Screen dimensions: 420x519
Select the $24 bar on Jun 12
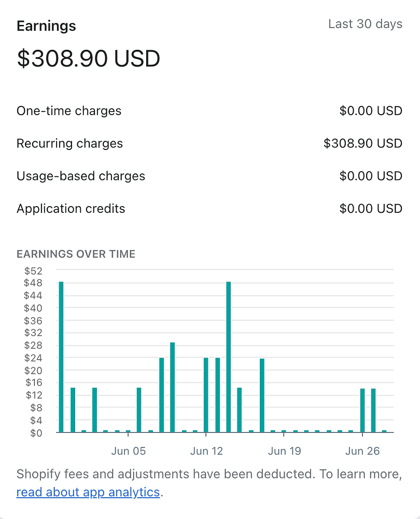[206, 395]
